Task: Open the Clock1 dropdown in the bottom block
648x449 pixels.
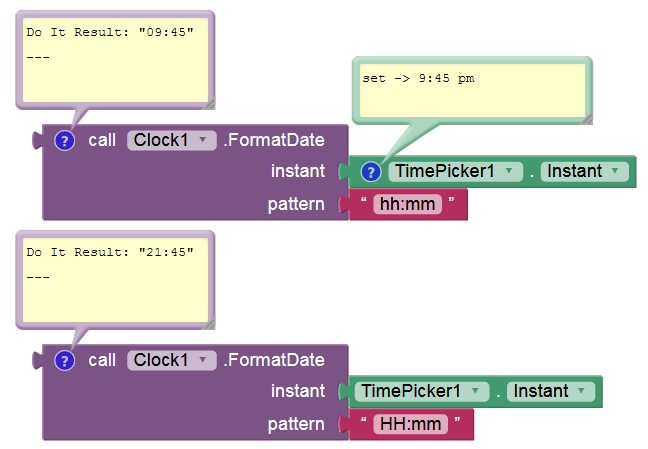Action: point(172,360)
